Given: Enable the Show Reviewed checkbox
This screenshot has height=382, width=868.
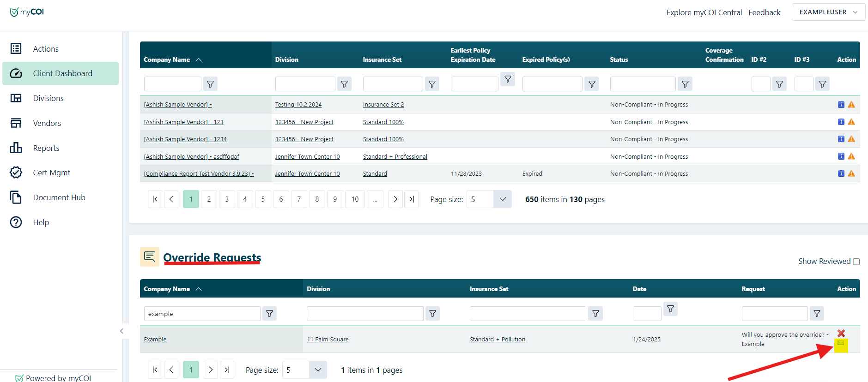Looking at the screenshot, I should (856, 262).
